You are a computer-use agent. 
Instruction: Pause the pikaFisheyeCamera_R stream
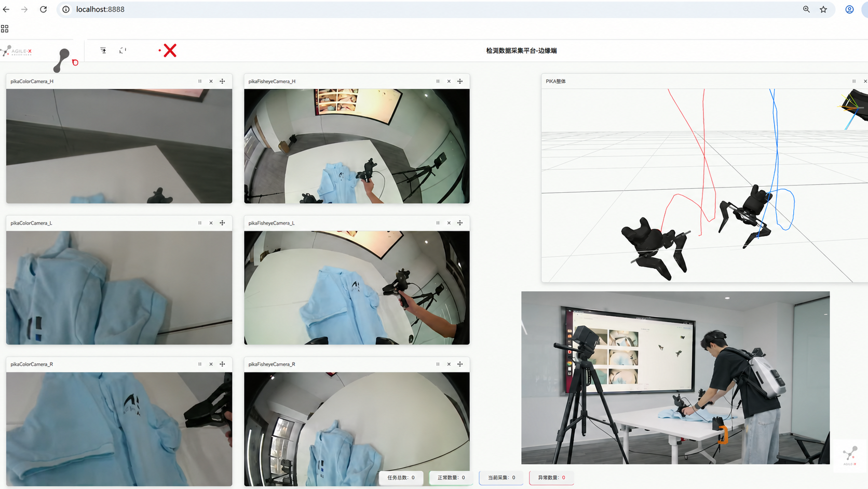point(438,364)
